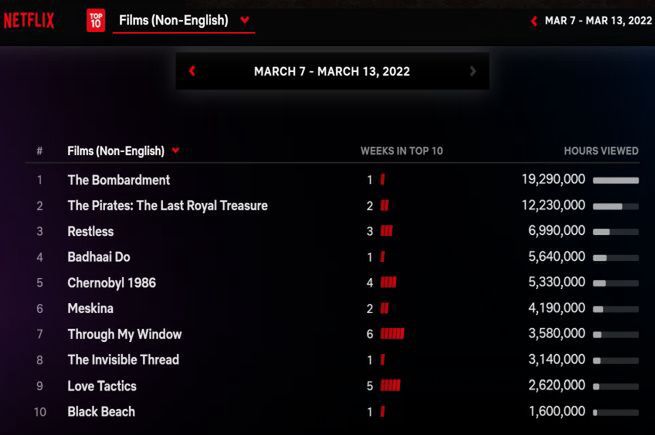Open the Chernobyl 1986 title
This screenshot has width=655, height=435.
[x=112, y=283]
